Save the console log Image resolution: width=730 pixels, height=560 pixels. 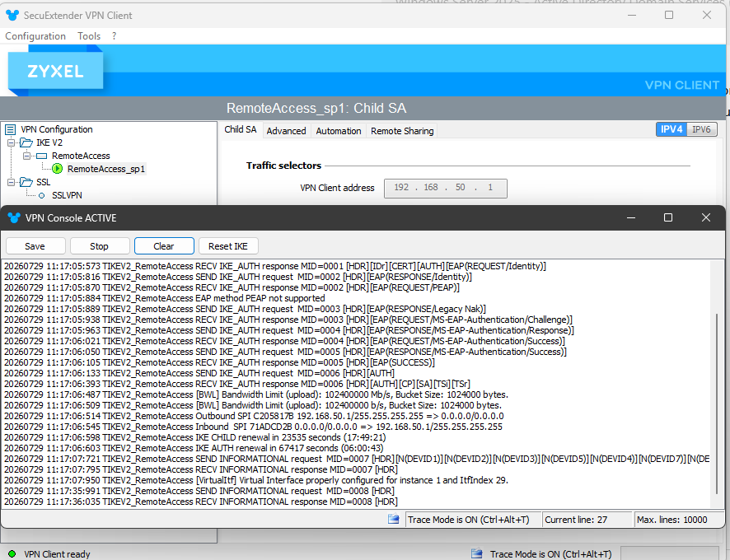coord(35,246)
